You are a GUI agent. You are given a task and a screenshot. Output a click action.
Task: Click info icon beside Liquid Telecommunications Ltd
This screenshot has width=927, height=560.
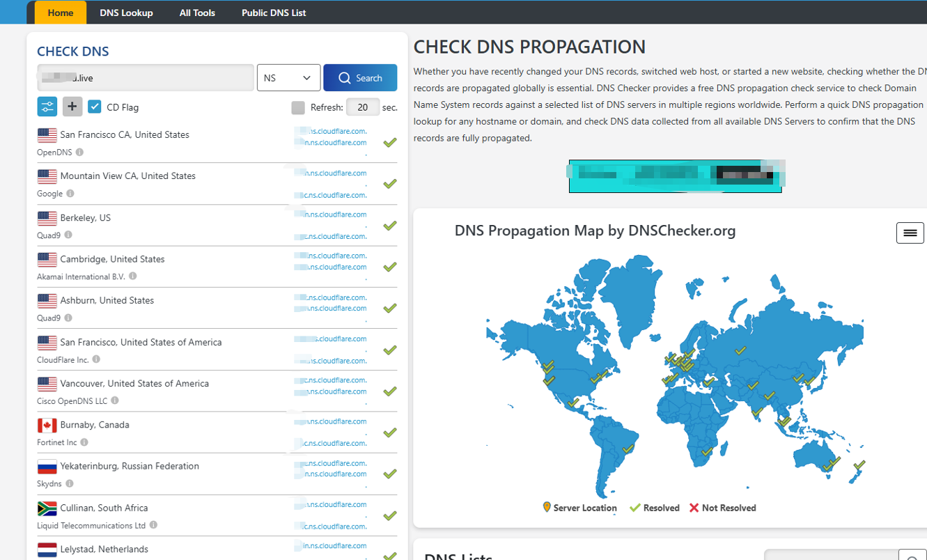pyautogui.click(x=153, y=525)
